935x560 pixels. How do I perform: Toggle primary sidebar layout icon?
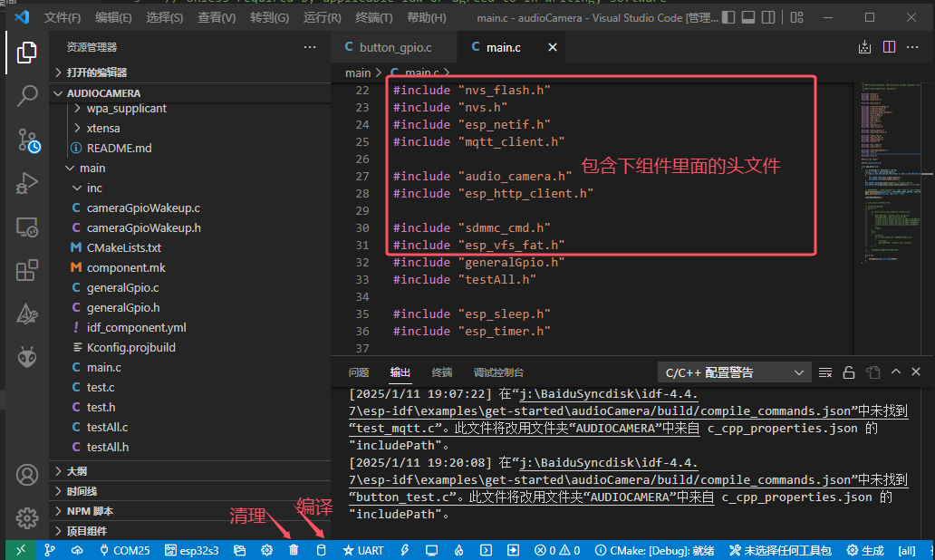(728, 17)
